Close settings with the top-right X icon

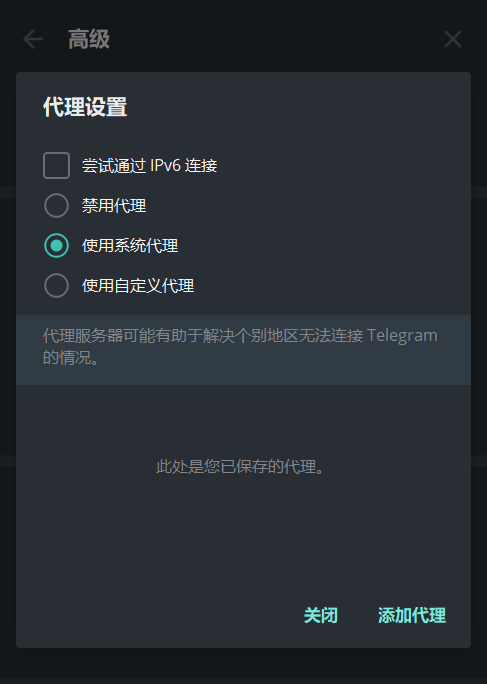[x=453, y=39]
